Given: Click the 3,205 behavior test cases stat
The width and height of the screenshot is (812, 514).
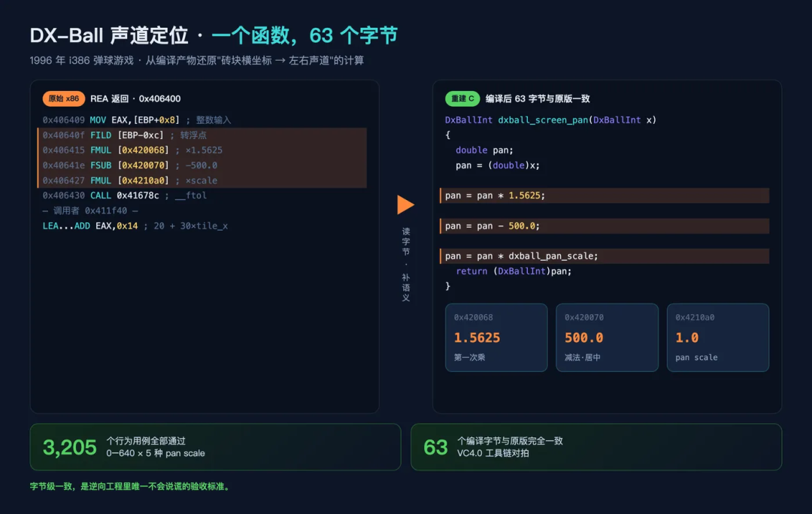Looking at the screenshot, I should (216, 447).
